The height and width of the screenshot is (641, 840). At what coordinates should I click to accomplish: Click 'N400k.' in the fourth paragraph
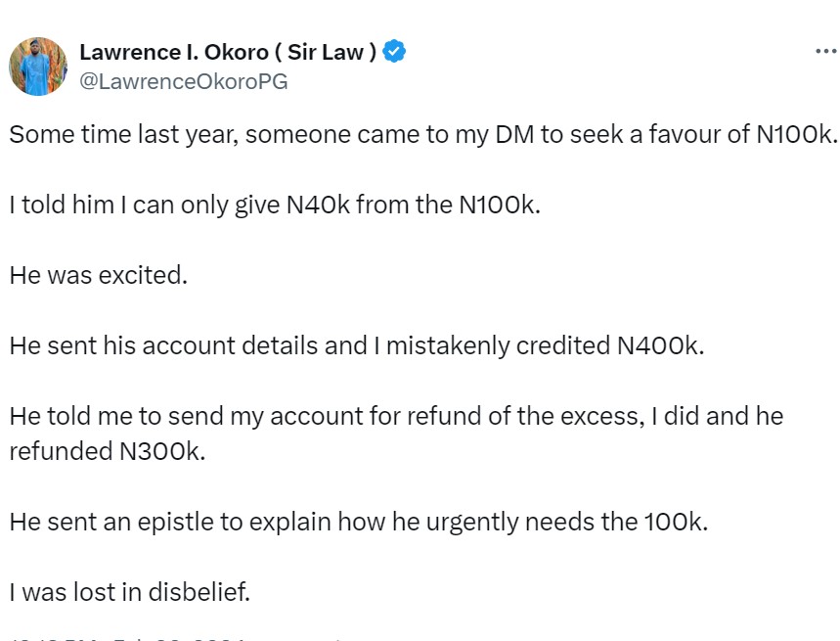660,345
